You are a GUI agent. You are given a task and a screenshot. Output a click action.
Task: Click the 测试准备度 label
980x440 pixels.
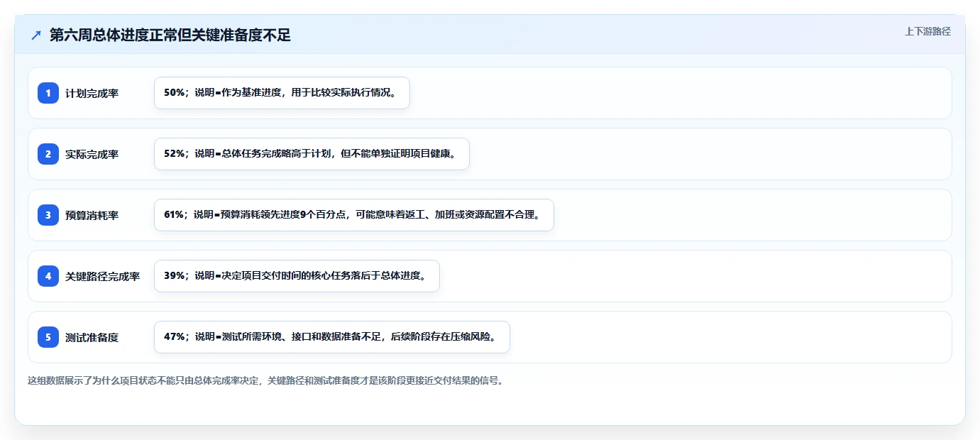point(92,337)
